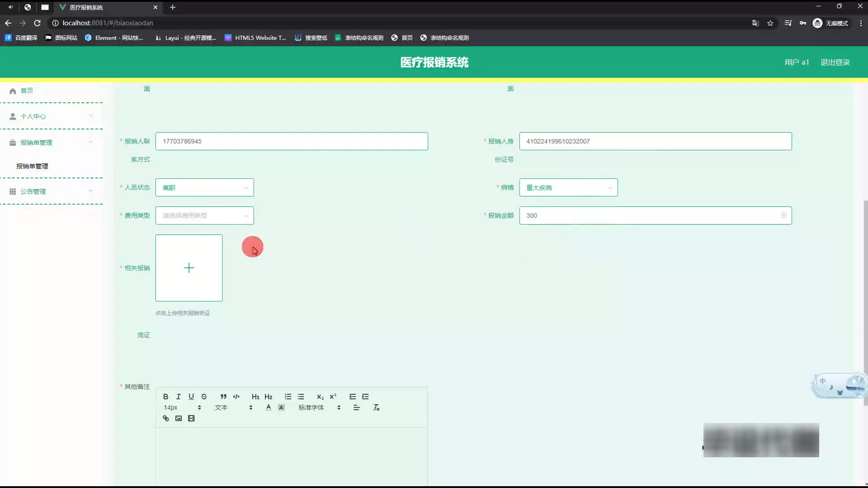Screen dimensions: 868x488
Task: Toggle italic formatting
Action: tap(179, 397)
